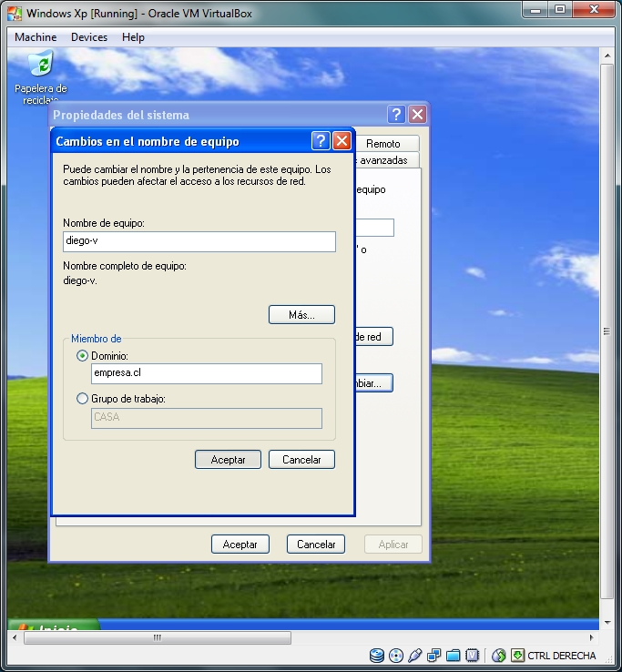Select the Dominio radio button

point(82,356)
